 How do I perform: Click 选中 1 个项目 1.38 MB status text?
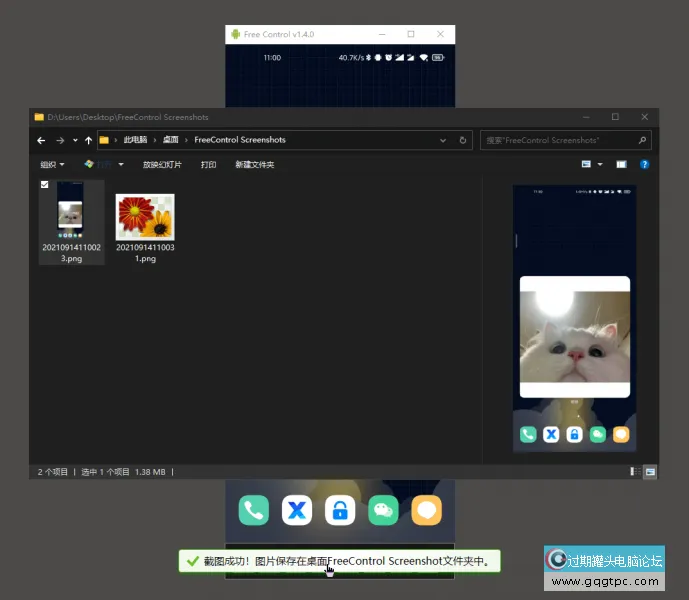pyautogui.click(x=123, y=472)
